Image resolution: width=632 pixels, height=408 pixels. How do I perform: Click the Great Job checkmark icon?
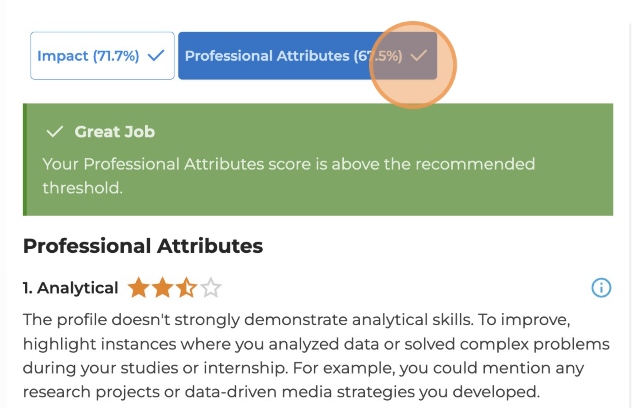click(x=55, y=132)
